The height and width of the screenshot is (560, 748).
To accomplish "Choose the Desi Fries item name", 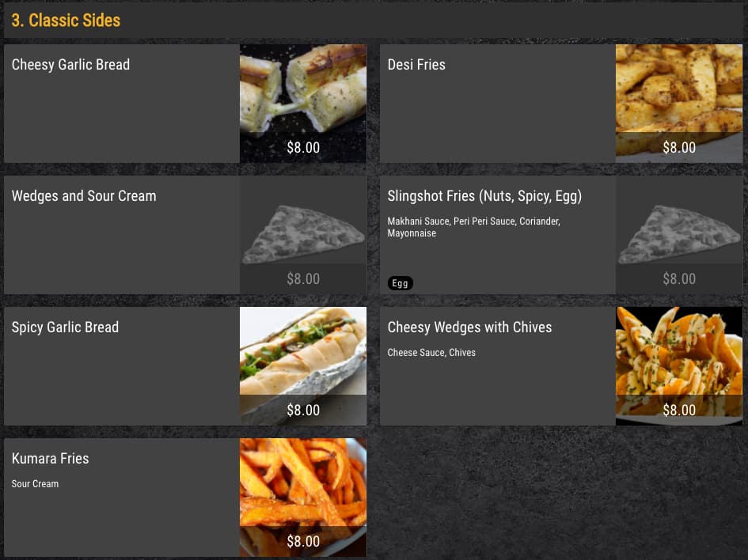I will pyautogui.click(x=416, y=64).
